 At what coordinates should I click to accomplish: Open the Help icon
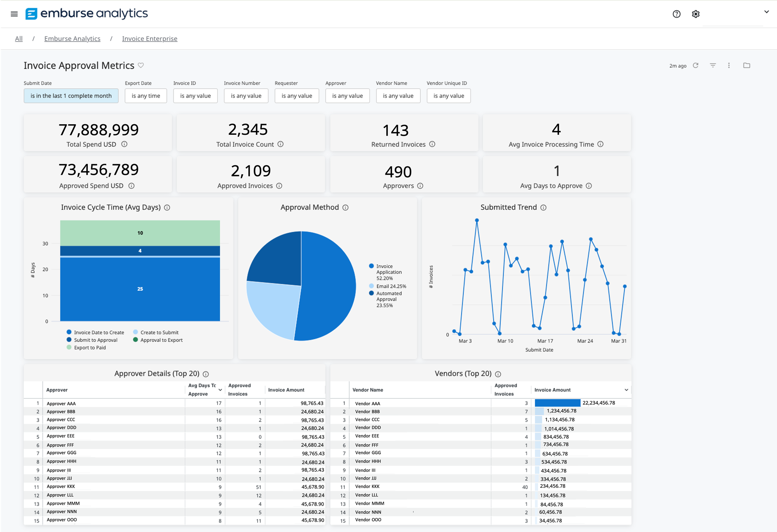(676, 14)
